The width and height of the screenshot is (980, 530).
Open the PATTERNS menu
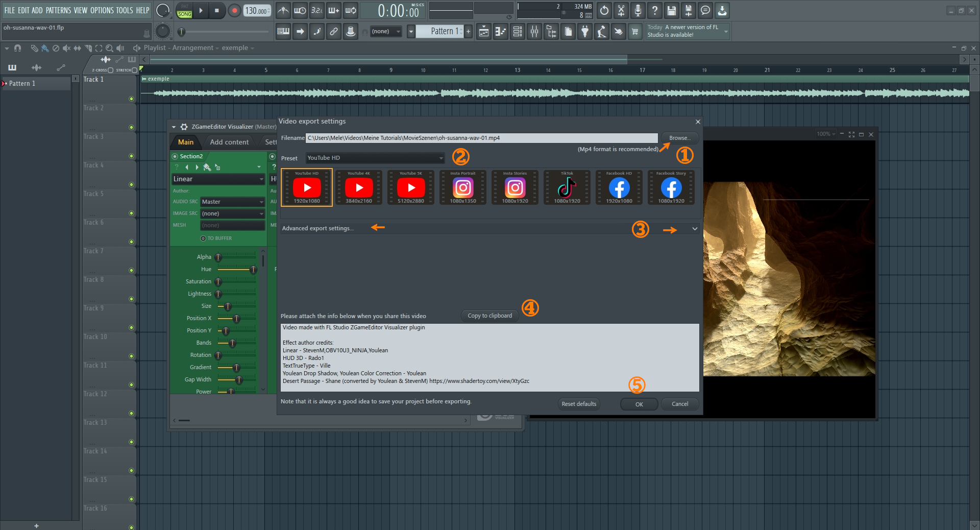pyautogui.click(x=58, y=10)
